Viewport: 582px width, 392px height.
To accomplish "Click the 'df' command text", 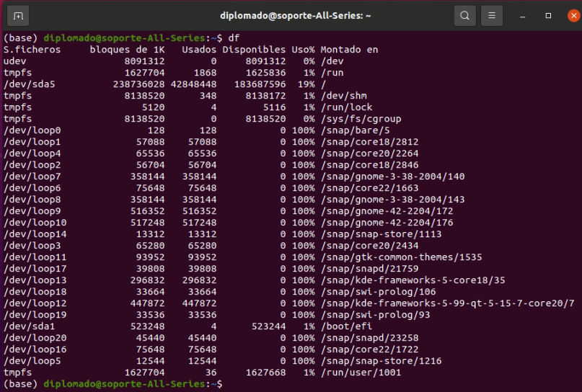I will click(234, 37).
